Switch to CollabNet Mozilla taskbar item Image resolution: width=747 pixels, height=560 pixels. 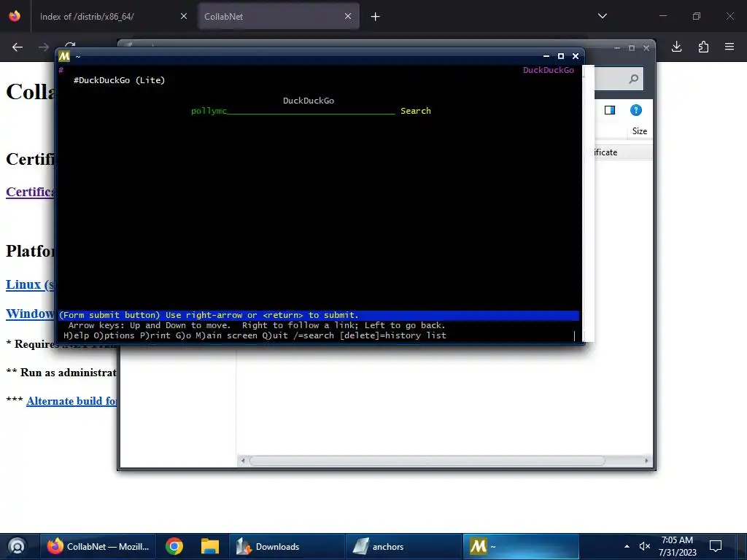click(99, 547)
